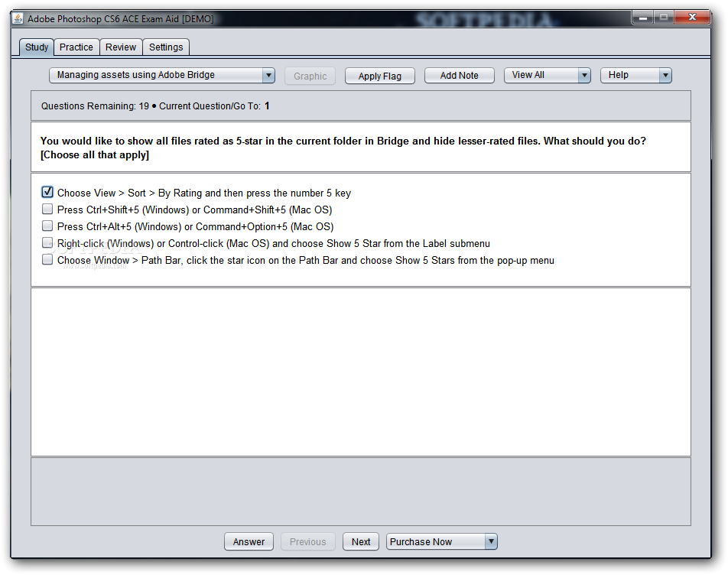Minimize the Exam Aid window
The width and height of the screenshot is (728, 575).
coord(643,18)
